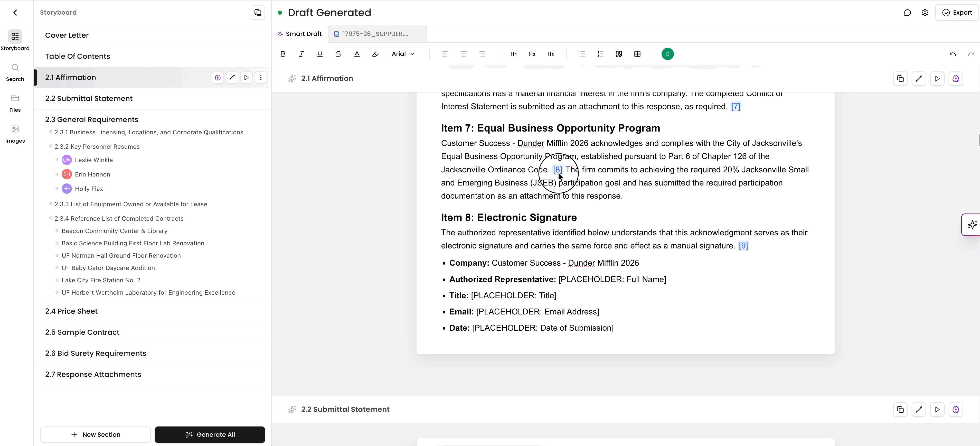
Task: Click AI brain icon for 2.2 Submittal Statement header
Action: [956, 410]
